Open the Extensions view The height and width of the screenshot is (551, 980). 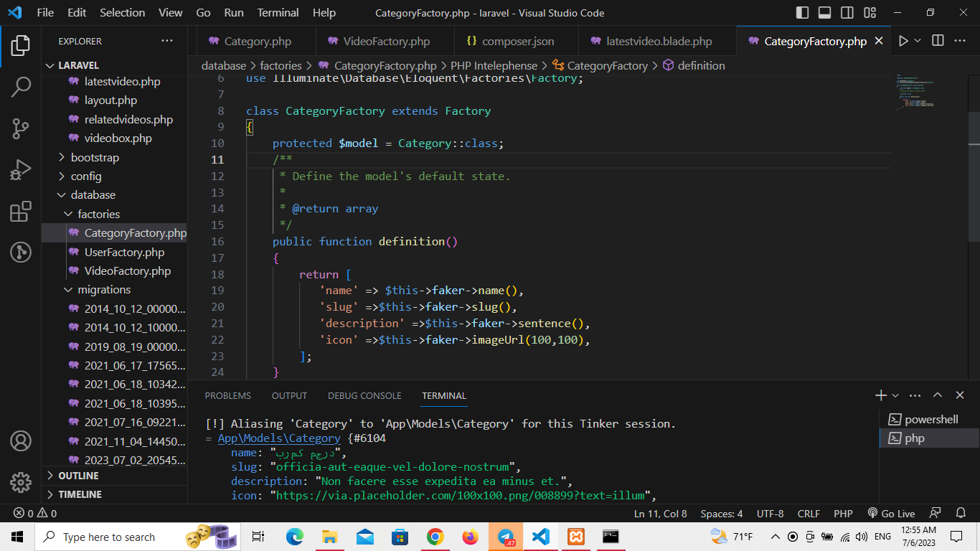click(20, 212)
